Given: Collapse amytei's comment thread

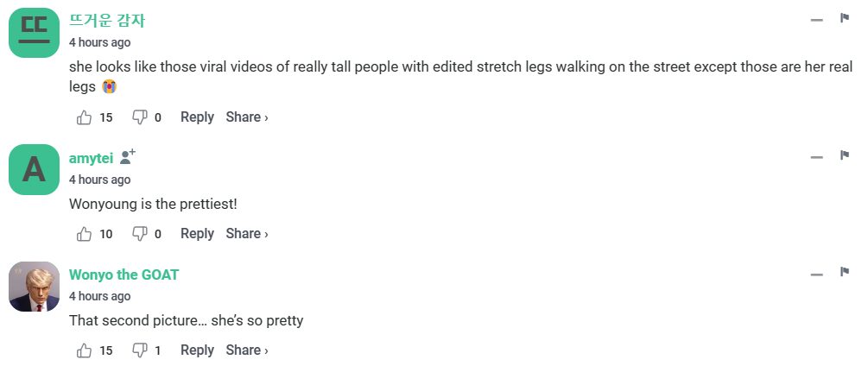Looking at the screenshot, I should pos(816,157).
